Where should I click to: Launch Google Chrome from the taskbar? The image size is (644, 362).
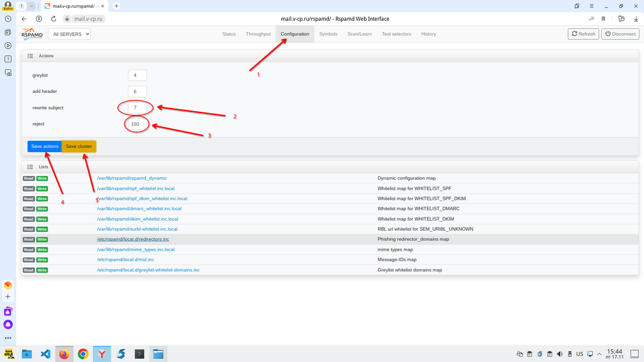pyautogui.click(x=83, y=354)
